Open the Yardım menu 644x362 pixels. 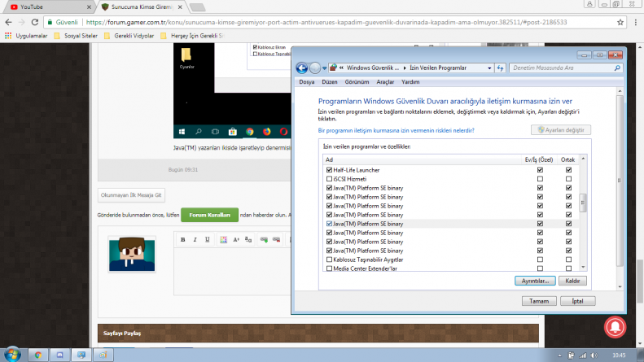410,82
